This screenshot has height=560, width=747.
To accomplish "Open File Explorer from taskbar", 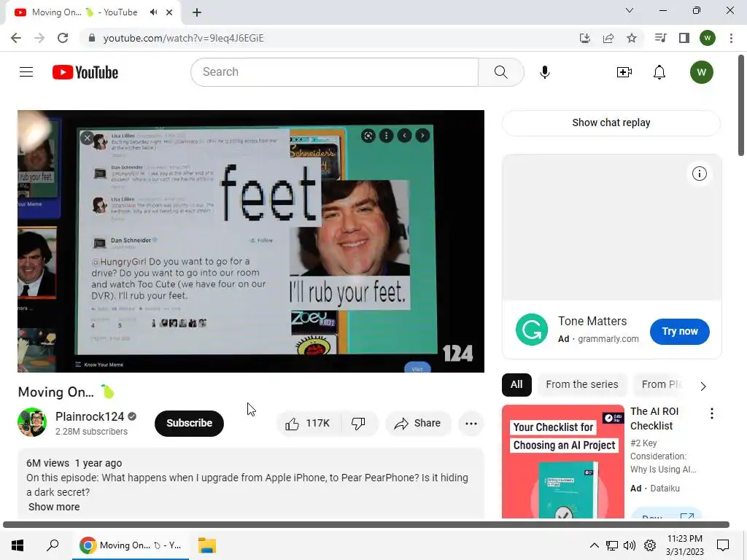I will (206, 545).
